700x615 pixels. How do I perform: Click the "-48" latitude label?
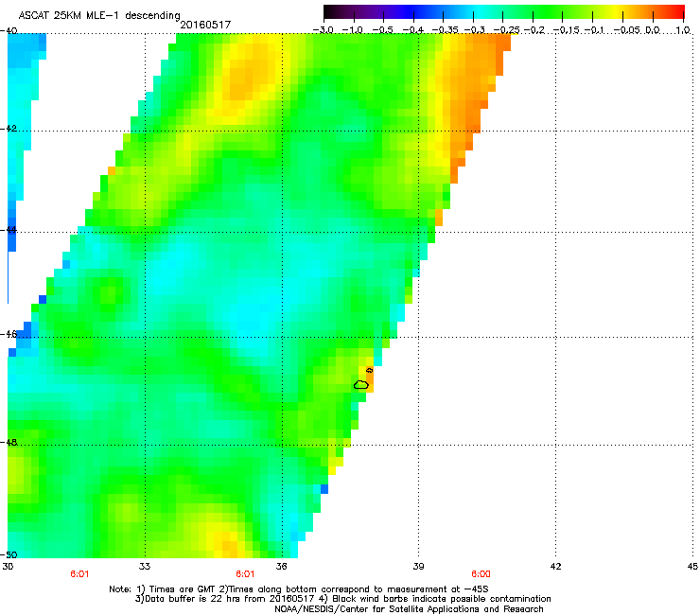click(x=9, y=442)
